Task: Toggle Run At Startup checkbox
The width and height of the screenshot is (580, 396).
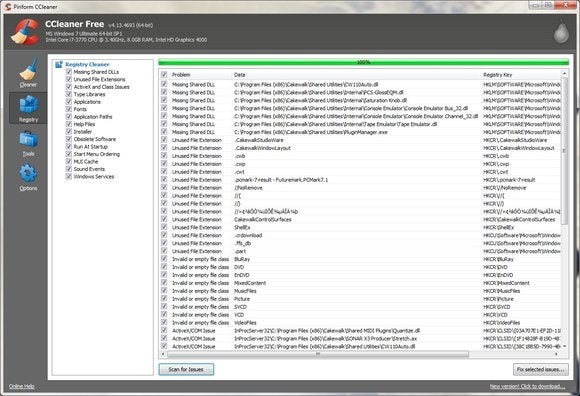Action: tap(68, 146)
